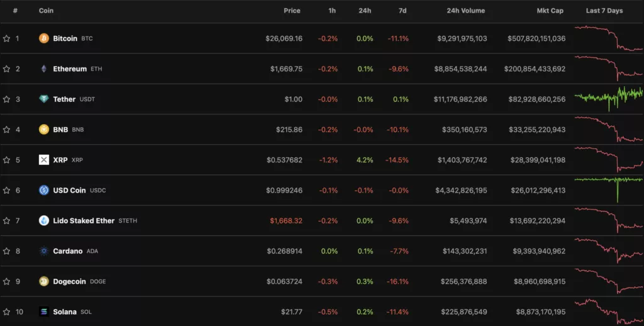
Task: Click the Solana logo icon
Action: (44, 312)
